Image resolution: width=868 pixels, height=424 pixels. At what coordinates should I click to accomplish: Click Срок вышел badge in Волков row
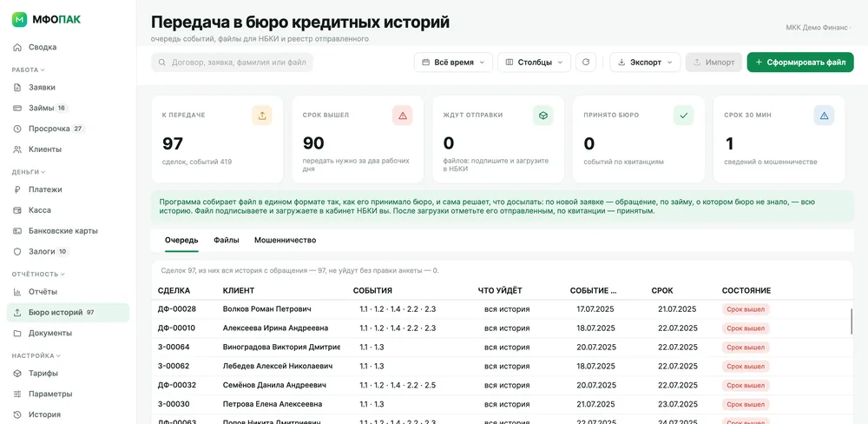point(746,309)
